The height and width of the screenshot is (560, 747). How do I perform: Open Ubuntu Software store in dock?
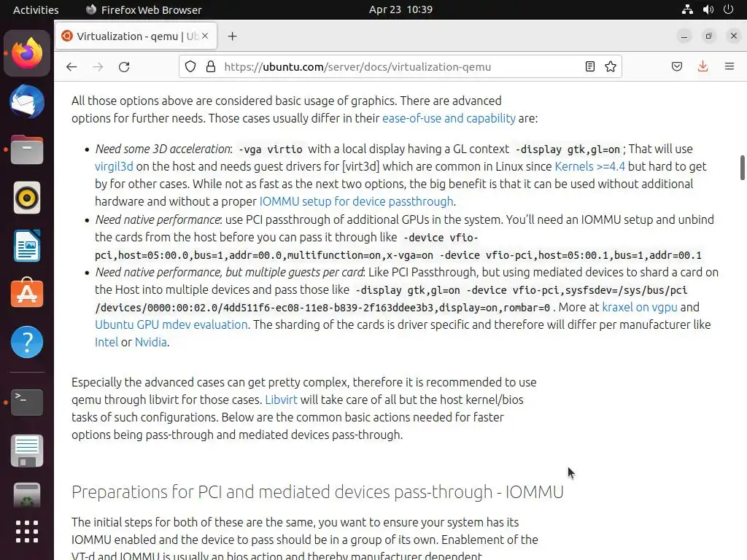(x=27, y=293)
